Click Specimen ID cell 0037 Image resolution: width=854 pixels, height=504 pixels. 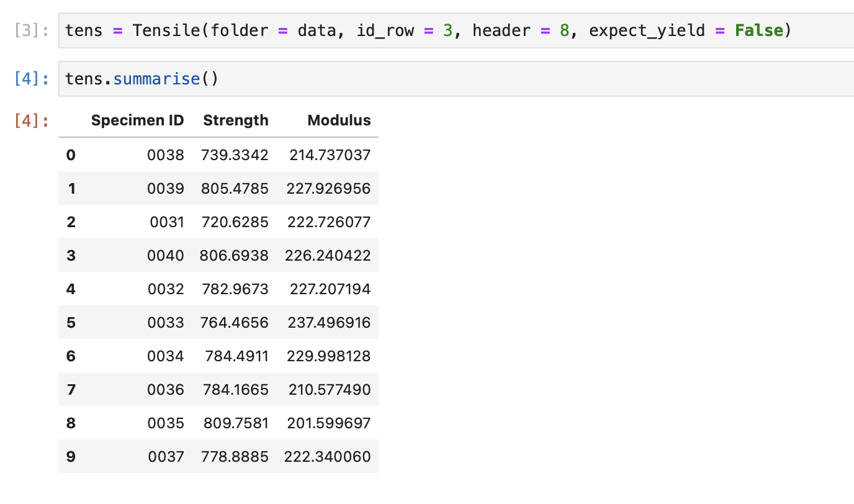tap(166, 456)
